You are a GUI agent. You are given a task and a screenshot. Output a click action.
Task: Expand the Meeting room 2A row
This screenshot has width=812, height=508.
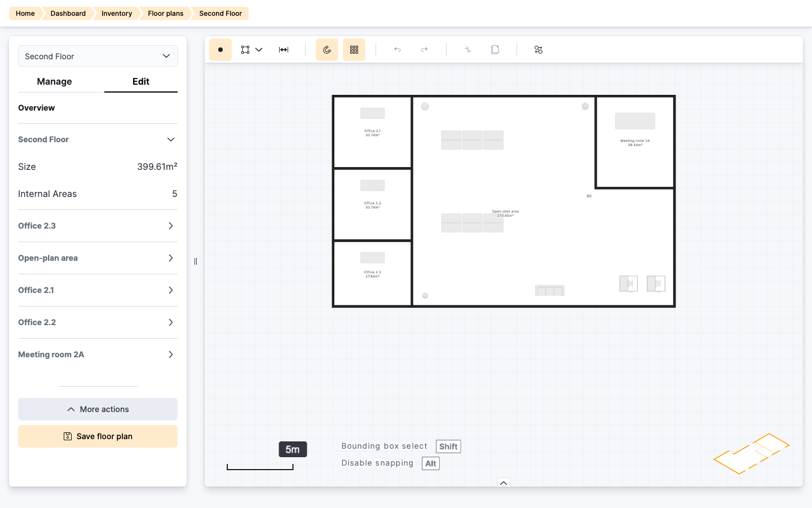98,354
